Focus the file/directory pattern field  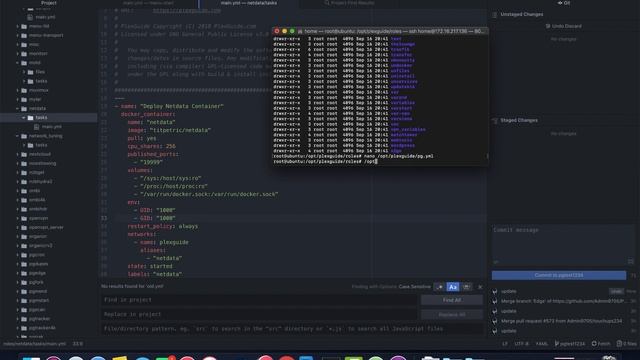click(x=292, y=329)
